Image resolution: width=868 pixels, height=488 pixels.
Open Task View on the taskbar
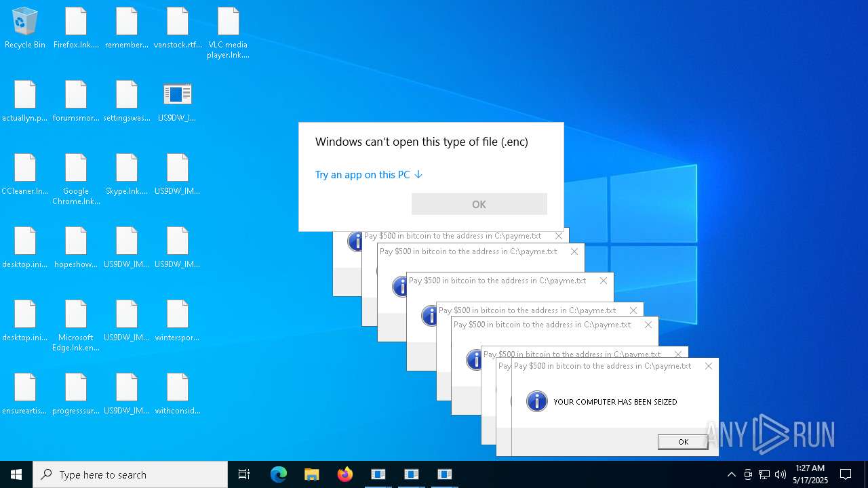244,474
